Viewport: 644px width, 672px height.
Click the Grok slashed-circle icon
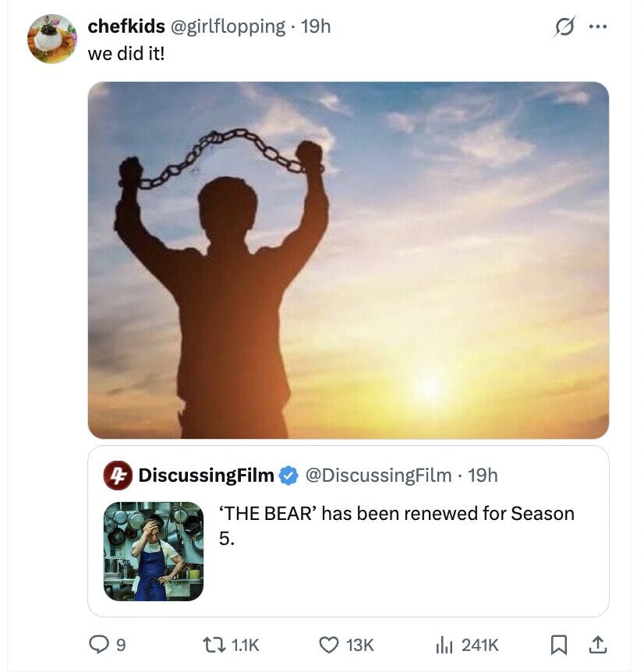564,27
